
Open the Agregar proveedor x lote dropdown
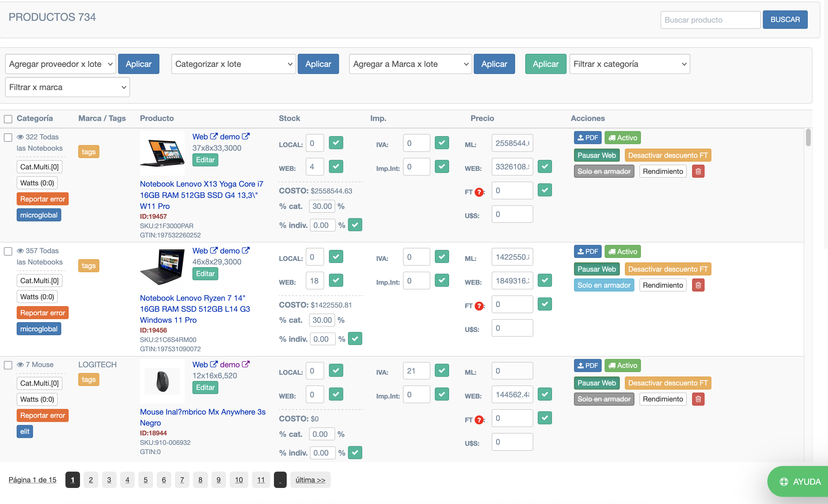(x=60, y=64)
